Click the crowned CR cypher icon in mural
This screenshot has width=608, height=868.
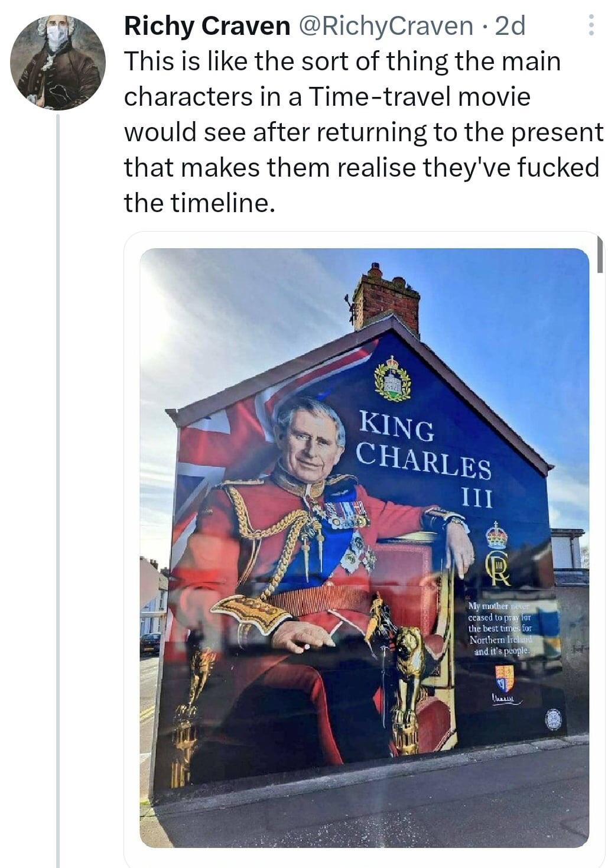click(x=497, y=554)
